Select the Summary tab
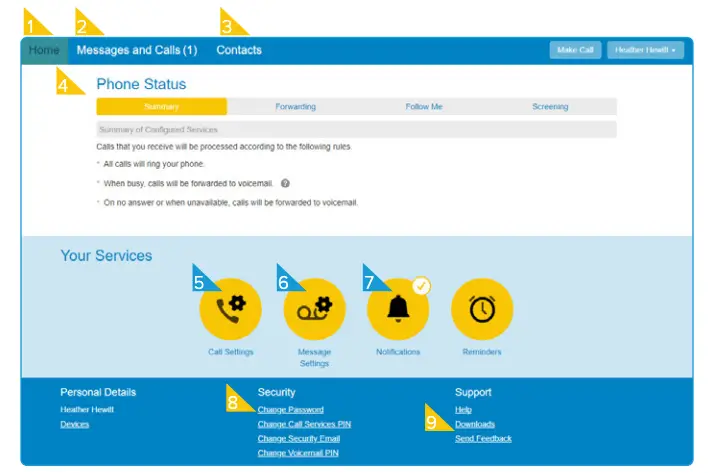Image resolution: width=714 pixels, height=473 pixels. (x=162, y=107)
